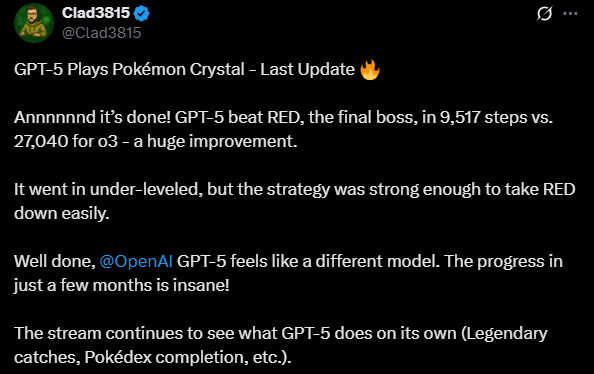
Task: Click the fire emoji after Last Update
Action: pos(370,70)
